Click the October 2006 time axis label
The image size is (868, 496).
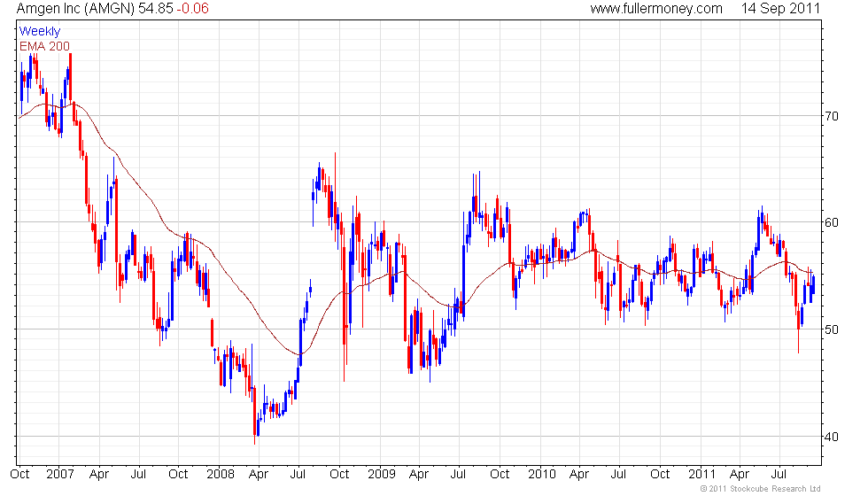coord(19,475)
